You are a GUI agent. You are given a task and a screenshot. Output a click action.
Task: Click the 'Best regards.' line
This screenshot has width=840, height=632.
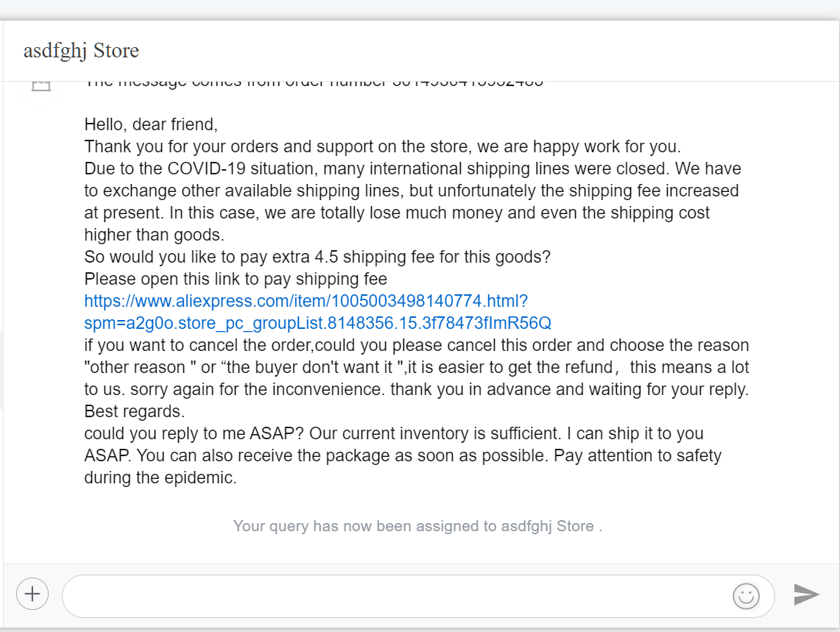(135, 411)
